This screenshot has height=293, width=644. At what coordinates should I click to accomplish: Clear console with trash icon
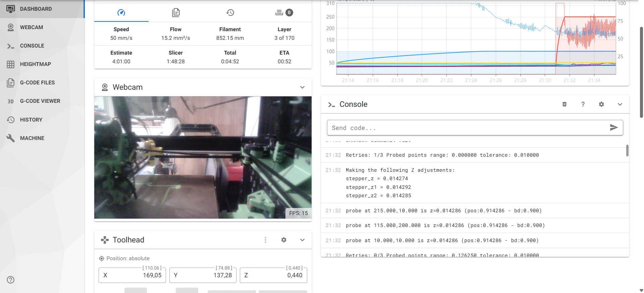tap(565, 104)
